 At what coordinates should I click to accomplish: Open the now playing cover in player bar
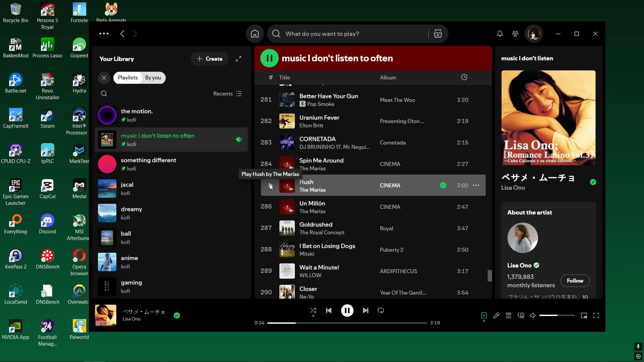(106, 315)
